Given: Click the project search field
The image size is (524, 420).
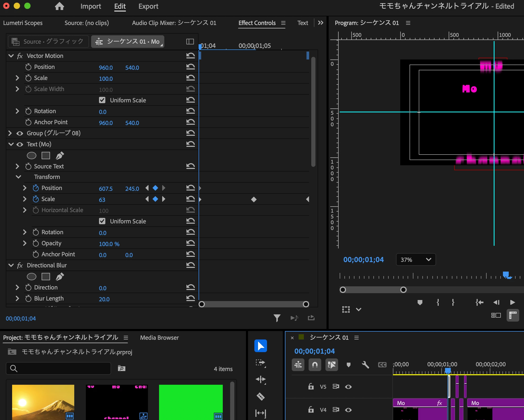Looking at the screenshot, I should [61, 368].
